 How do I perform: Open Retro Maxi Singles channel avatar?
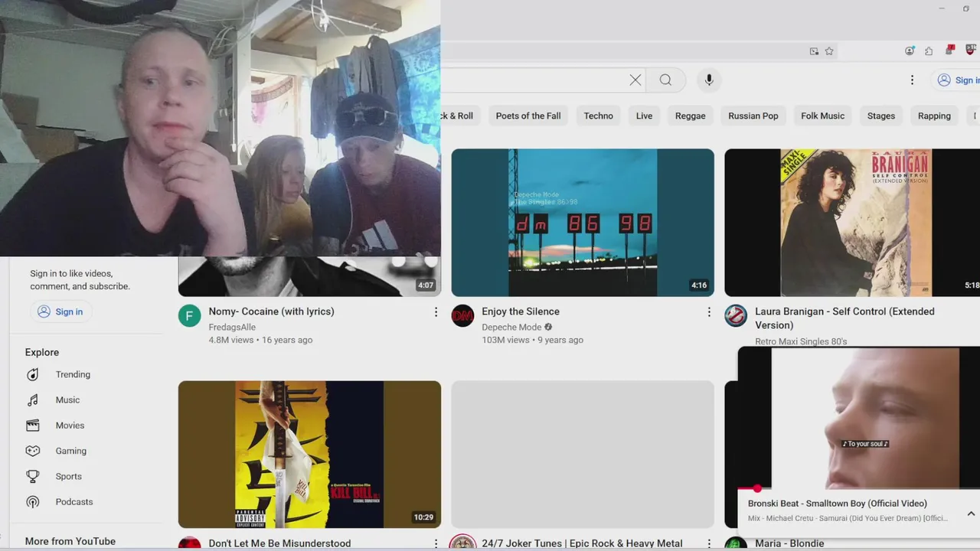pyautogui.click(x=736, y=315)
